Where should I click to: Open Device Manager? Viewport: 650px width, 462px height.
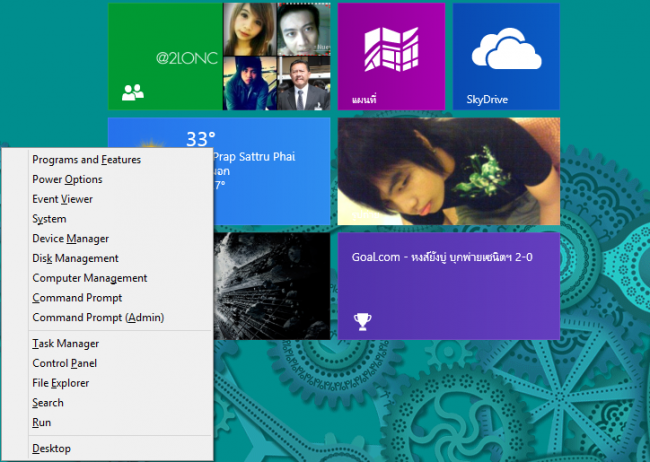click(70, 239)
